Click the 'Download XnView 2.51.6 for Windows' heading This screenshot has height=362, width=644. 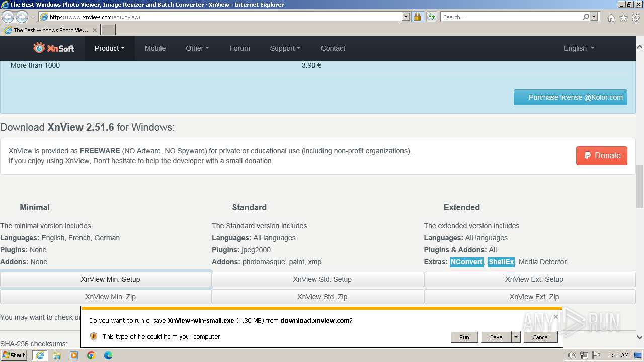88,127
